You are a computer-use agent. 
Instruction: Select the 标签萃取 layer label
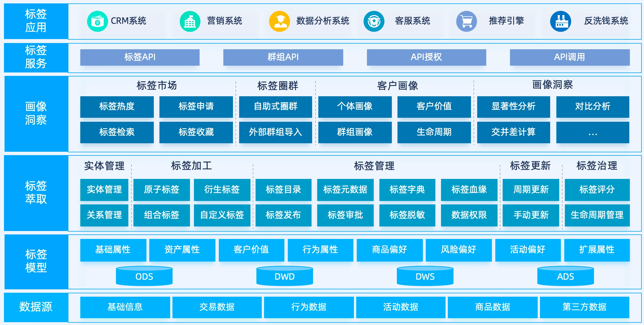click(36, 193)
